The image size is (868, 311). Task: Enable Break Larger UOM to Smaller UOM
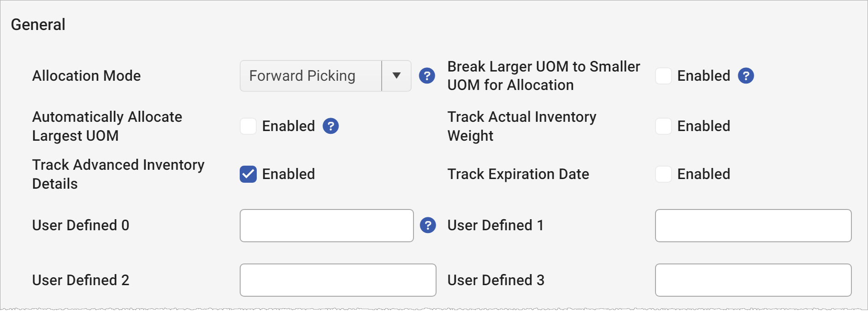click(664, 76)
